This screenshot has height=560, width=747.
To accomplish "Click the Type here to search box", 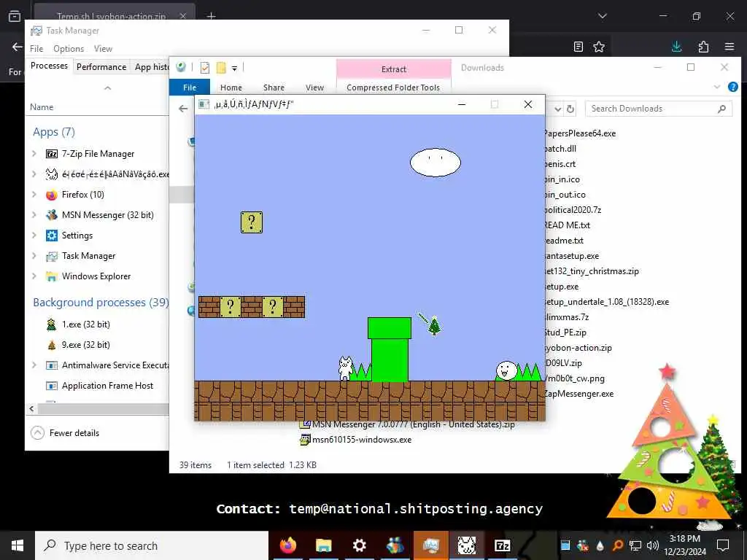I will (x=152, y=545).
